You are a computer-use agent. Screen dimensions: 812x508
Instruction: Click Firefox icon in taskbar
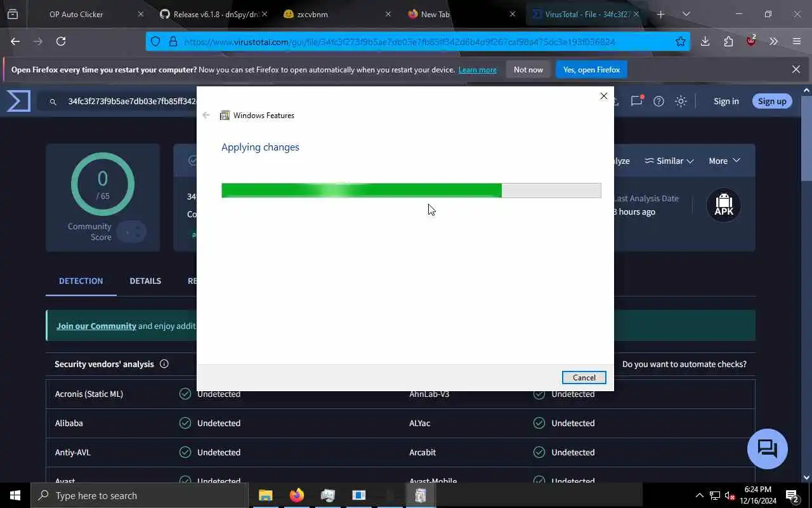[x=296, y=495]
